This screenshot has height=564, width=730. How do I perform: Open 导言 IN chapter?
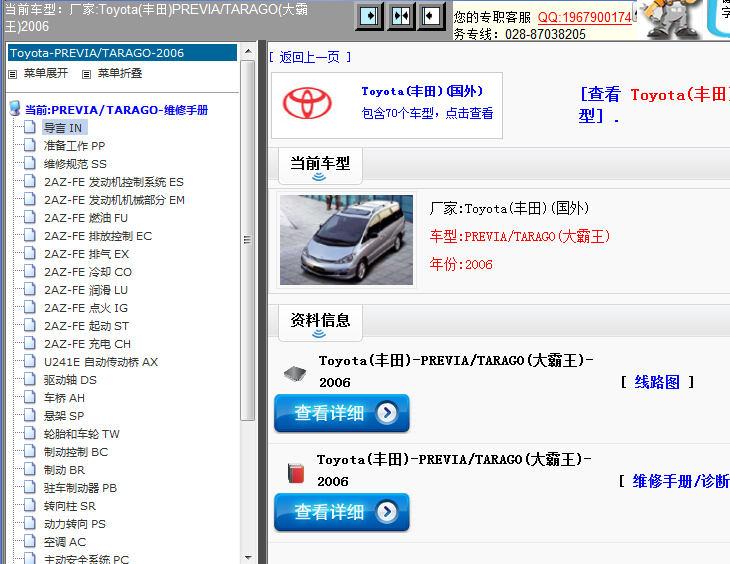(63, 128)
